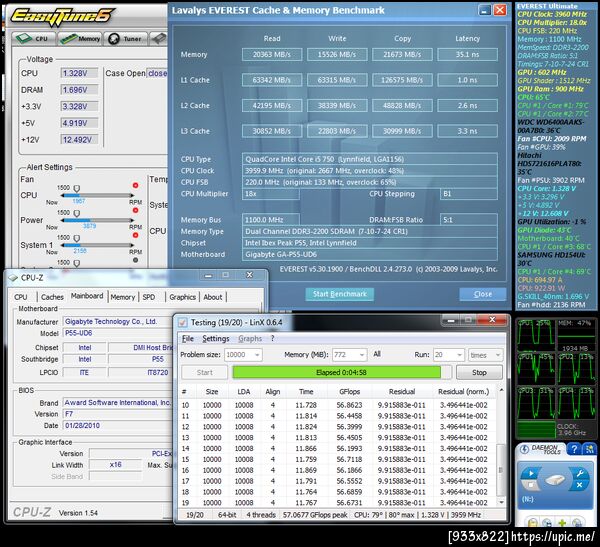This screenshot has width=600, height=547.
Task: Open LinX Graphs menu
Action: [x=250, y=338]
